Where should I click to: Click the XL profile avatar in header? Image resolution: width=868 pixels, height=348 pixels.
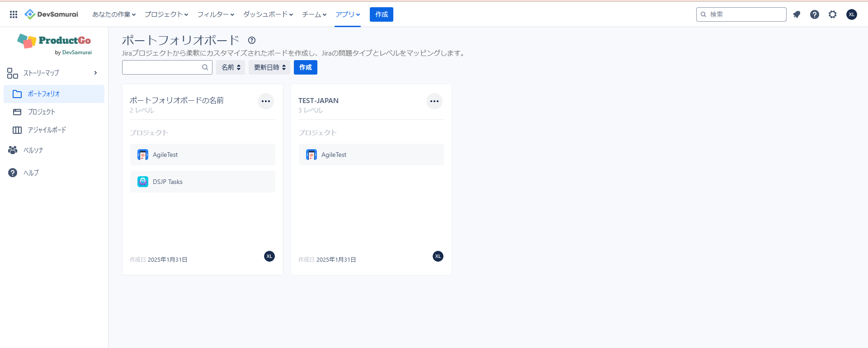coord(852,14)
